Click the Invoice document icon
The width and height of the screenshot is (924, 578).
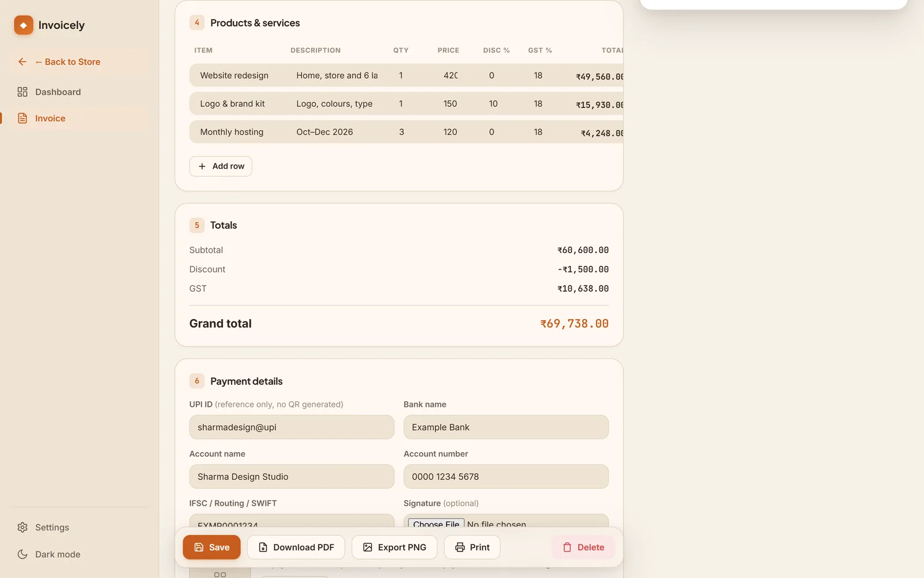pos(23,118)
